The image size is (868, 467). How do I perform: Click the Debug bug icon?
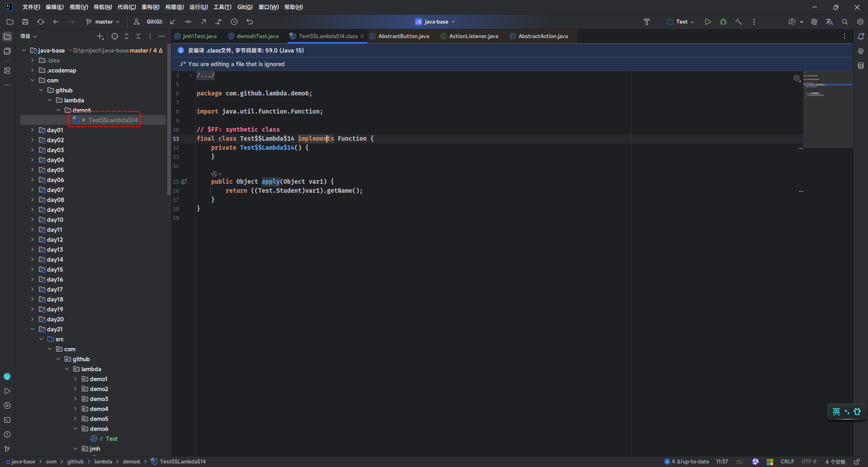click(723, 22)
